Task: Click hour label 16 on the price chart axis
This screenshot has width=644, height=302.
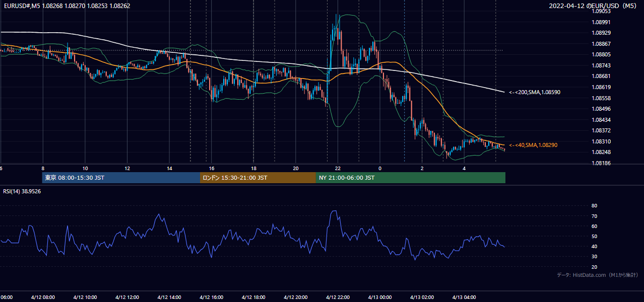Action: [x=212, y=168]
